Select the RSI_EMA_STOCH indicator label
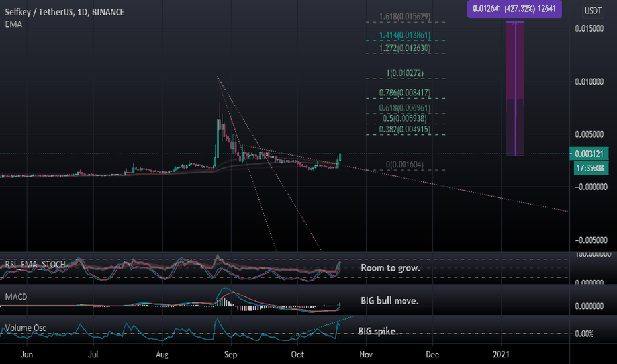 click(x=34, y=265)
